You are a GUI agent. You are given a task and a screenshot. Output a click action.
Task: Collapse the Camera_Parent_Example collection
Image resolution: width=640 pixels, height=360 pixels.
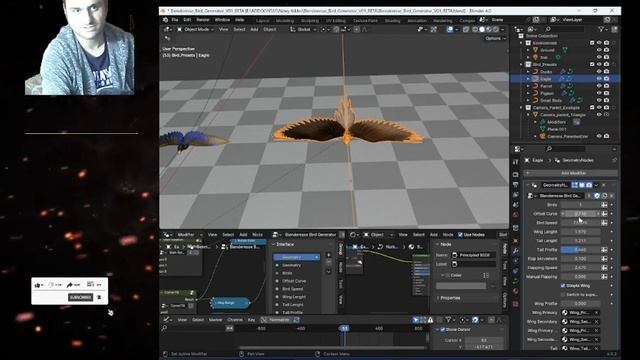pos(521,108)
